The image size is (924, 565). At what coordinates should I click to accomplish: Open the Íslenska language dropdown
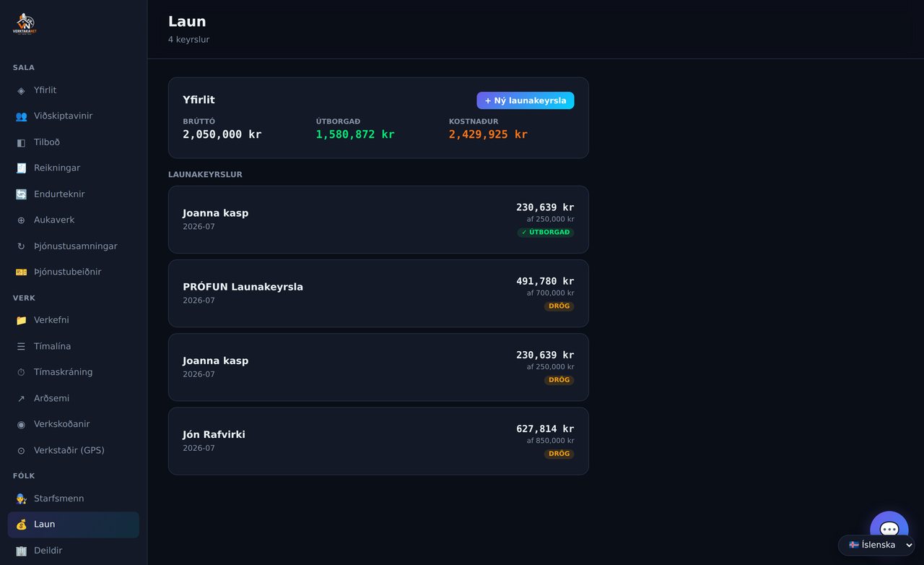point(876,545)
